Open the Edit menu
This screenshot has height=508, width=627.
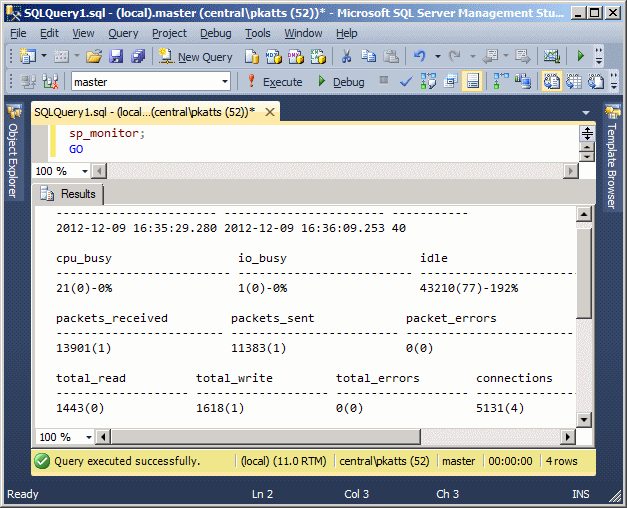[50, 33]
